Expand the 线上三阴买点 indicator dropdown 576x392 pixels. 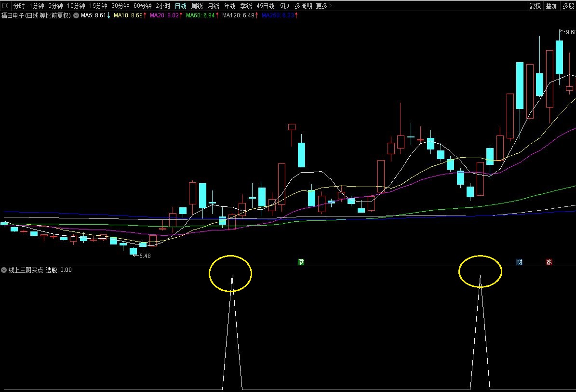coord(4,270)
